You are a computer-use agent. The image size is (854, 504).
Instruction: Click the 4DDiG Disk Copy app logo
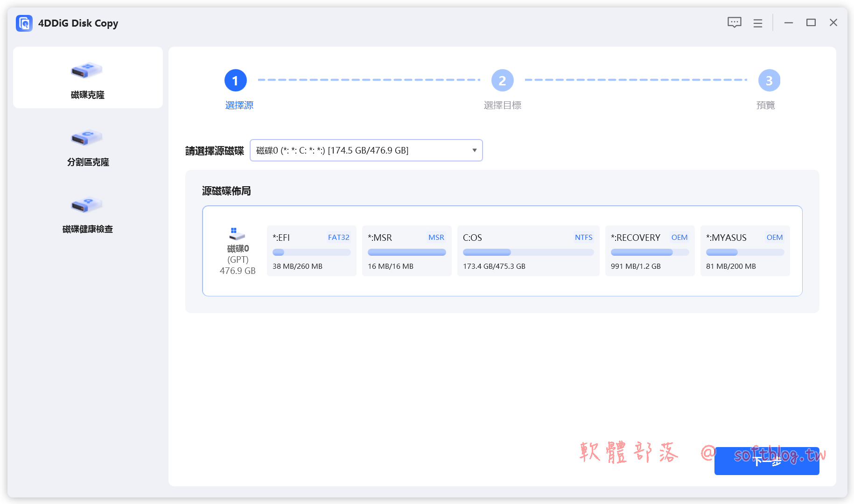coord(24,23)
